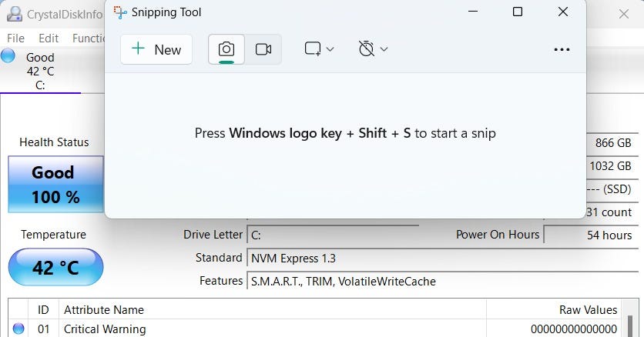Select the Good 42 °C C: disk

pyautogui.click(x=39, y=71)
